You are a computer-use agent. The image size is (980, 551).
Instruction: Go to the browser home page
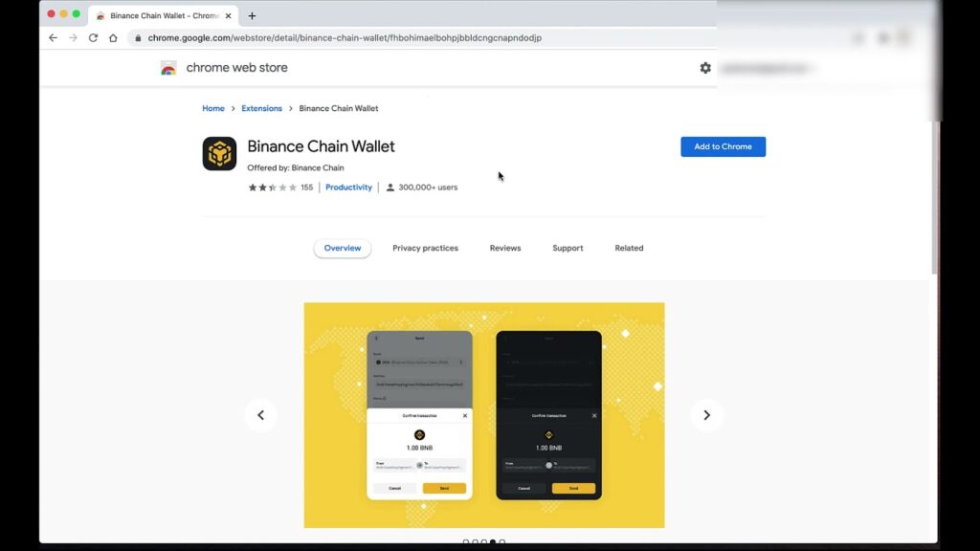[113, 37]
